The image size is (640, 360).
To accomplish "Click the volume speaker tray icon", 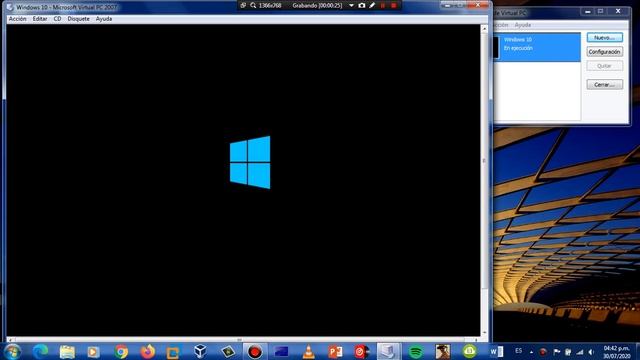I will pyautogui.click(x=591, y=351).
